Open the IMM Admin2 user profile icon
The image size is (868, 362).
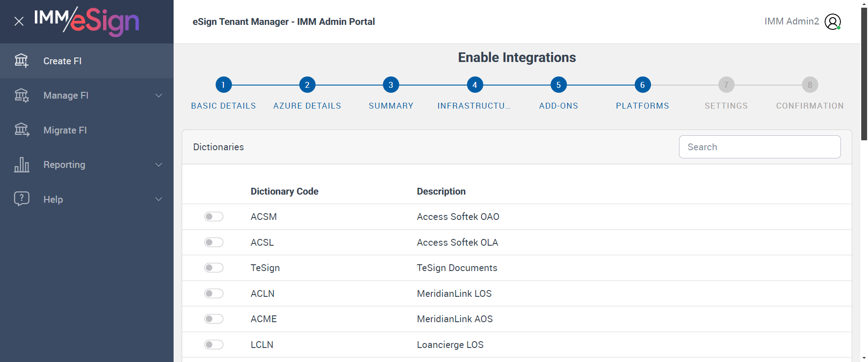[x=832, y=22]
